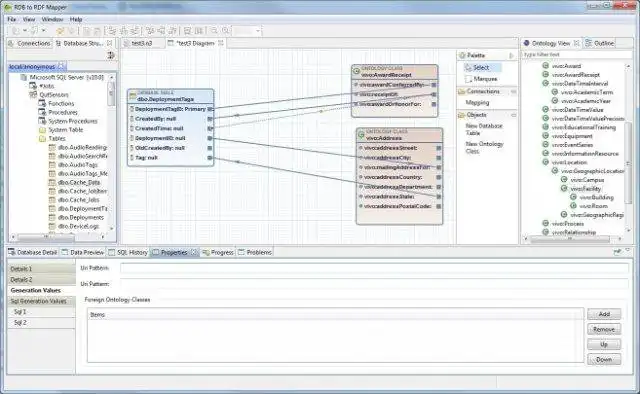The width and height of the screenshot is (640, 394).
Task: Open the Window menu
Action: 52,19
